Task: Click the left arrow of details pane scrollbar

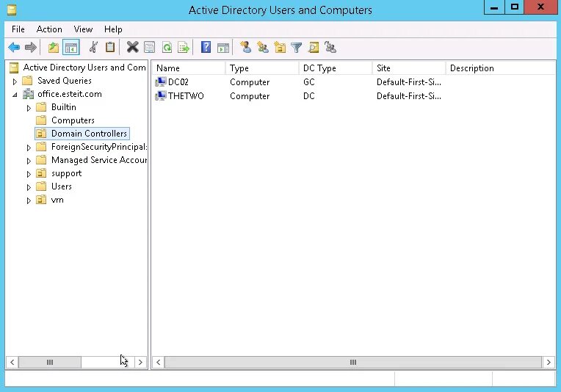Action: click(158, 363)
